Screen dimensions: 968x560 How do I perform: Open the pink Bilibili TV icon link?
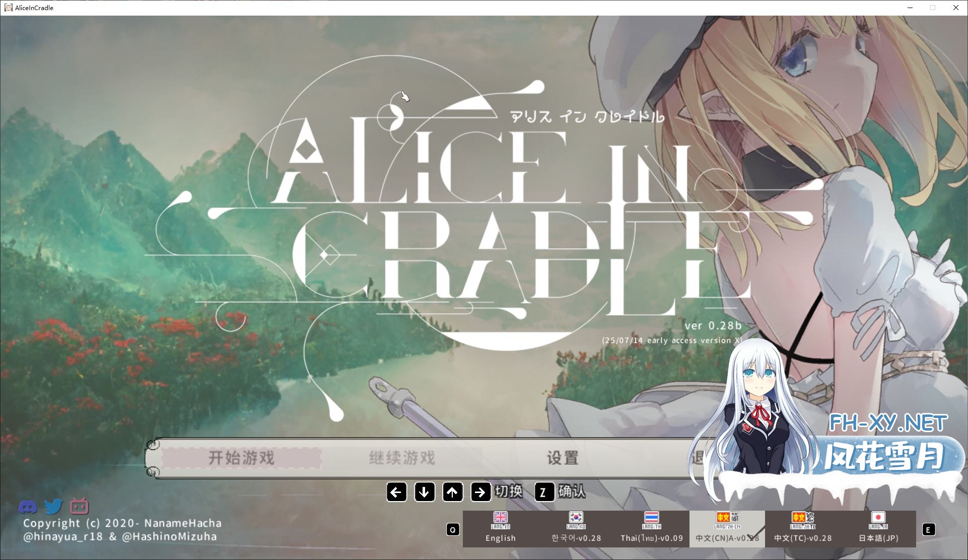79,506
